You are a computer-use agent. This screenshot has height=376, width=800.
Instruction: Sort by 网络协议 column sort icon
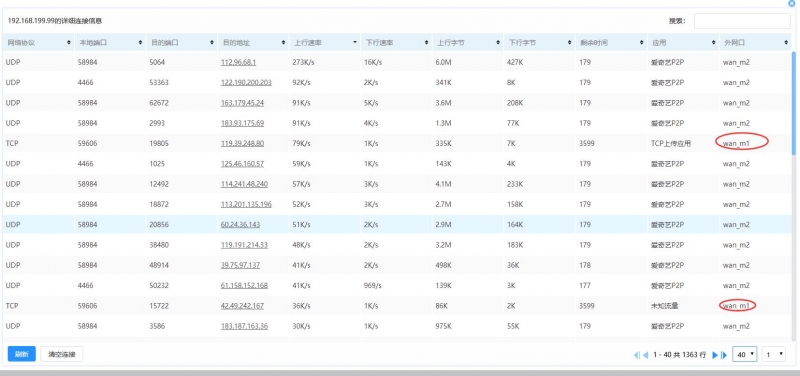click(x=69, y=43)
